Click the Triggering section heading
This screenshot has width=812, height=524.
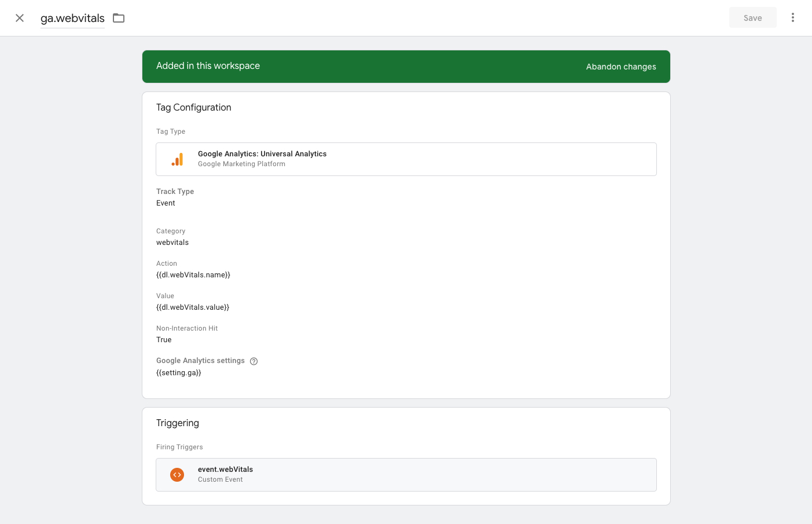click(177, 423)
